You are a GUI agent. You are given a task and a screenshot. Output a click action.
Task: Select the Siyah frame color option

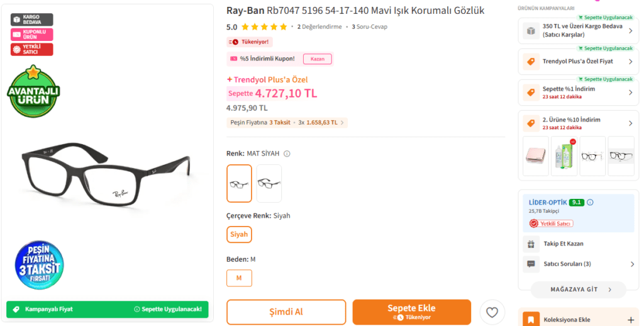(239, 234)
